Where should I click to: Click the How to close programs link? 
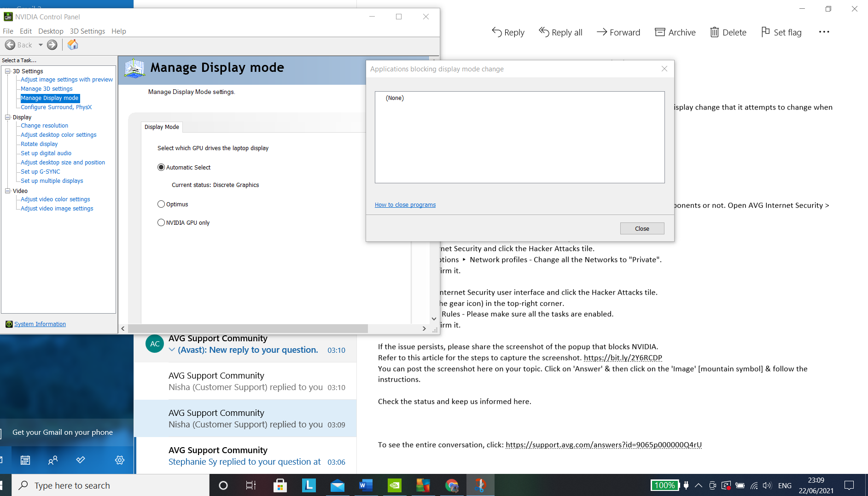(405, 204)
